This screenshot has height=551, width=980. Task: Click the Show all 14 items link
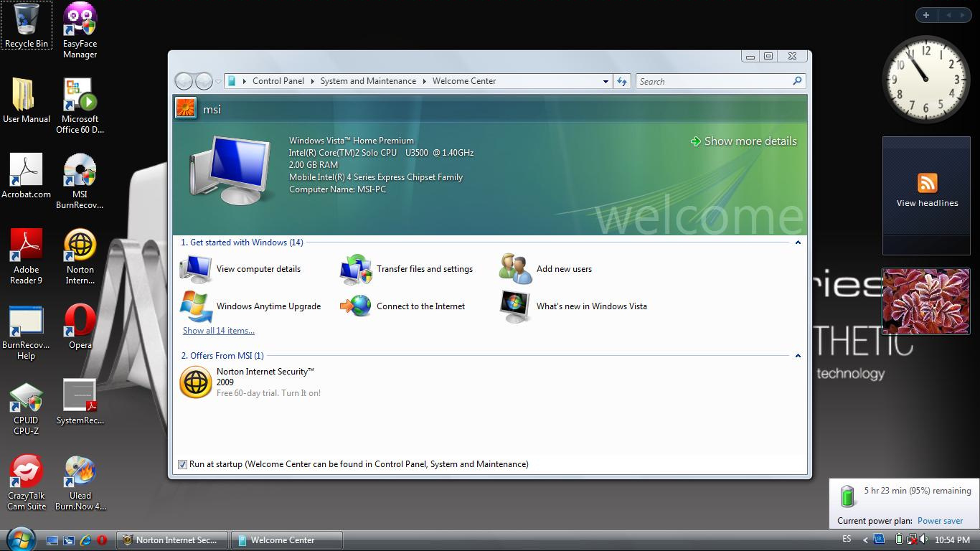[x=219, y=331]
